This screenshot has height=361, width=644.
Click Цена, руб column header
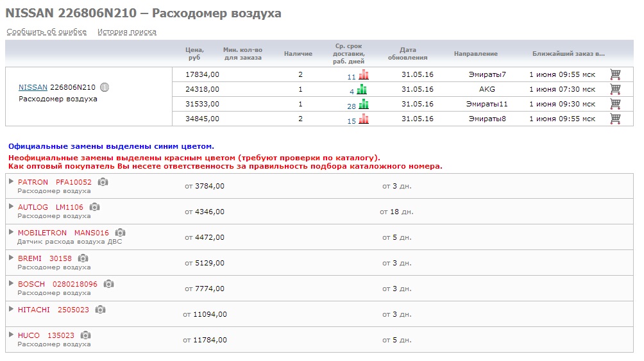(x=195, y=53)
